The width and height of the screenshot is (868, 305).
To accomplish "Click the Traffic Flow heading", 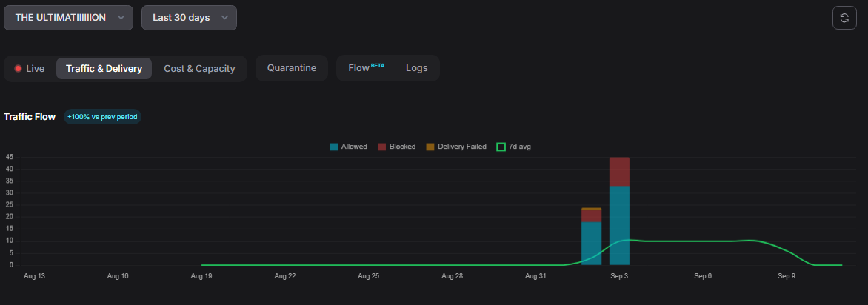I will pos(30,117).
